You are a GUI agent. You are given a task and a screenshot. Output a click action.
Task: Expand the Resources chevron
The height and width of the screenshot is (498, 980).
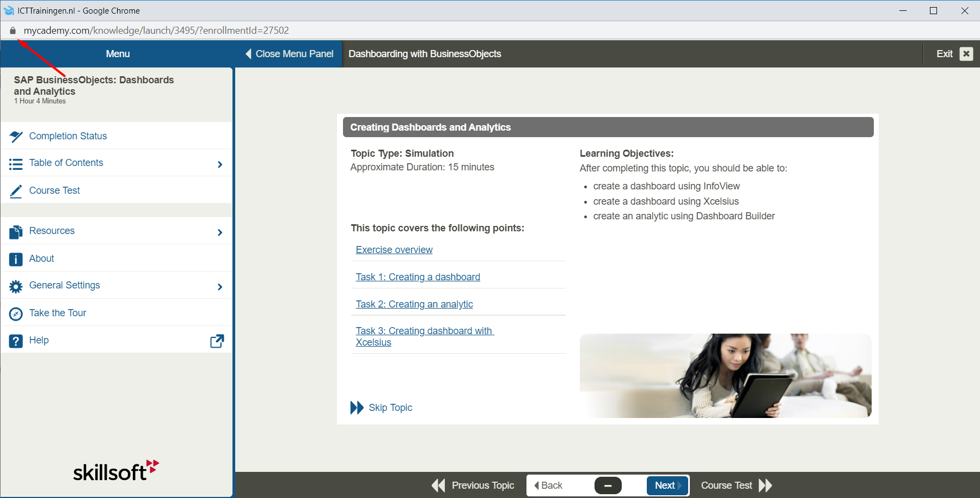pos(220,232)
